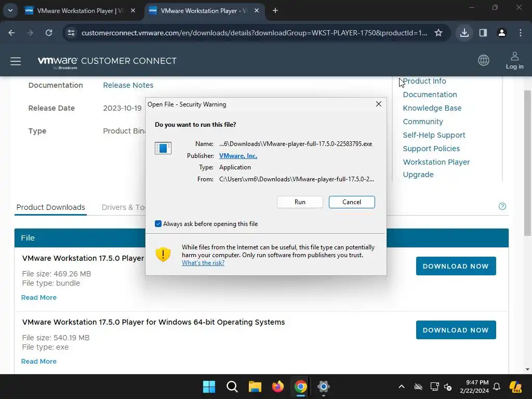Cancel the Open File security warning
The image size is (532, 399).
pos(352,202)
